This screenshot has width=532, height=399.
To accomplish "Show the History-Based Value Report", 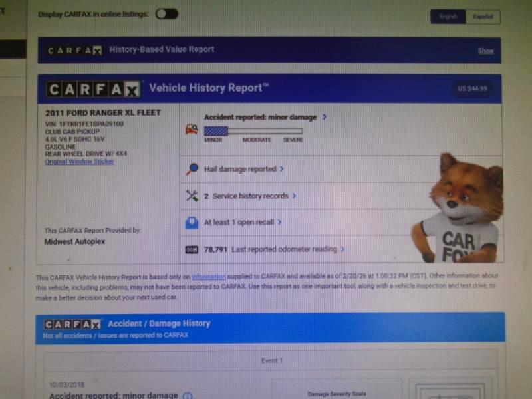I will tap(485, 51).
